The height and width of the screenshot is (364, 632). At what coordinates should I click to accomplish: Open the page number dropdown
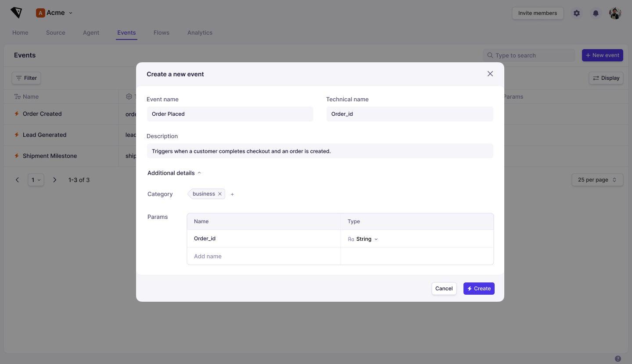tap(36, 180)
